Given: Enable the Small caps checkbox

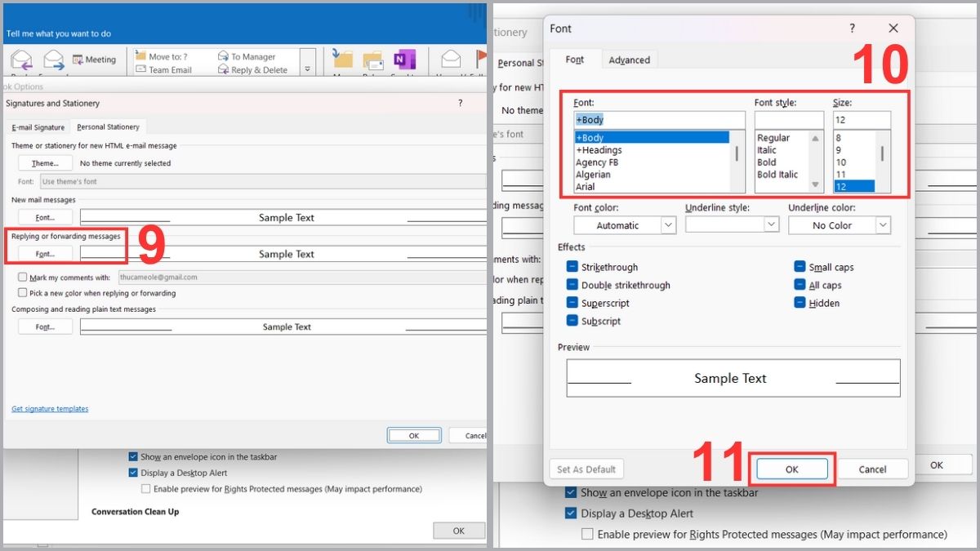Looking at the screenshot, I should [x=800, y=267].
